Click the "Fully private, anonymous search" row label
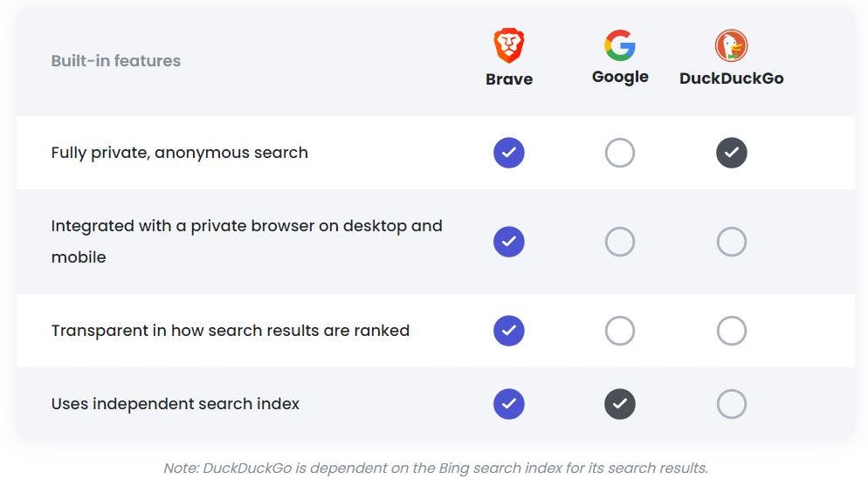 pos(179,153)
